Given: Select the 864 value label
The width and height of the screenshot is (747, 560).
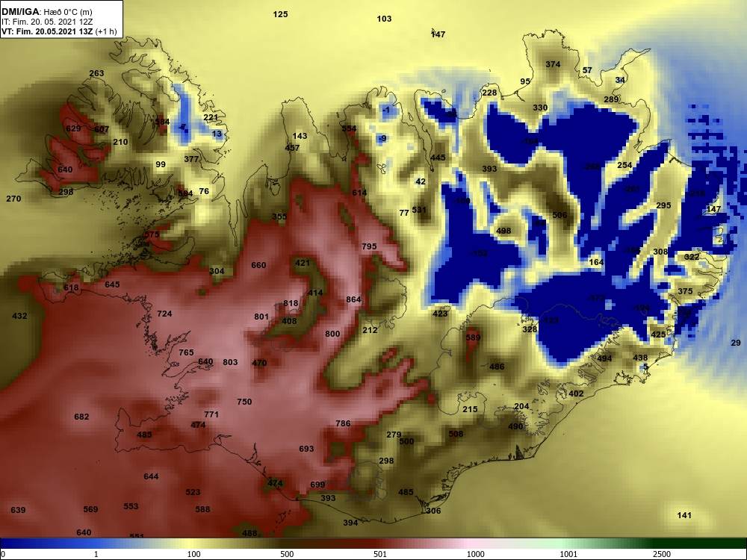Looking at the screenshot, I should [x=353, y=299].
